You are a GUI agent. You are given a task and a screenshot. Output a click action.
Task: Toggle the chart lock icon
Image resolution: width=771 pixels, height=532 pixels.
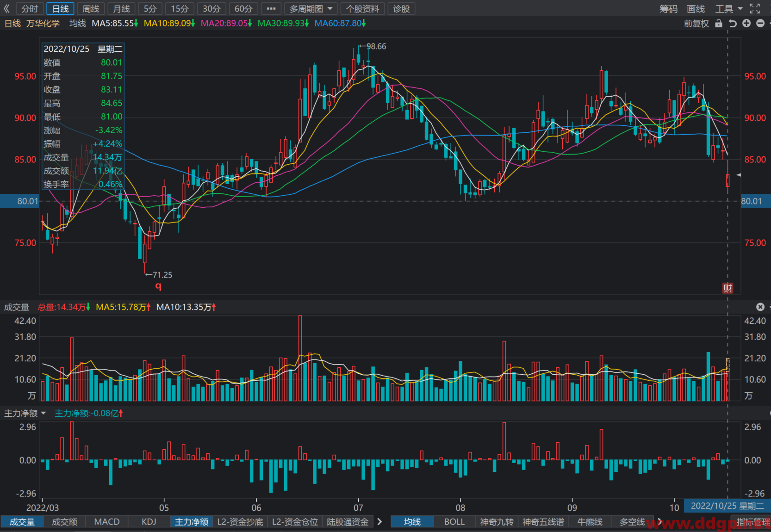(719, 24)
